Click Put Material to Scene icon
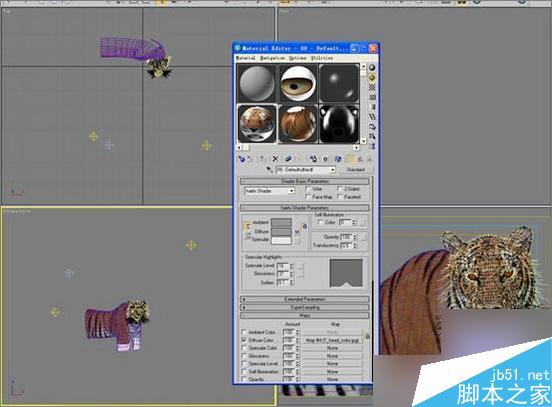 250,159
